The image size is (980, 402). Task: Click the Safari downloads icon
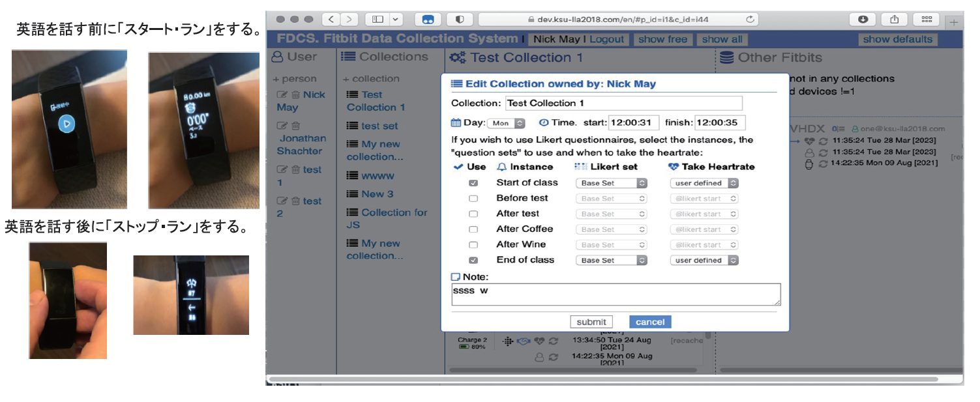(863, 20)
